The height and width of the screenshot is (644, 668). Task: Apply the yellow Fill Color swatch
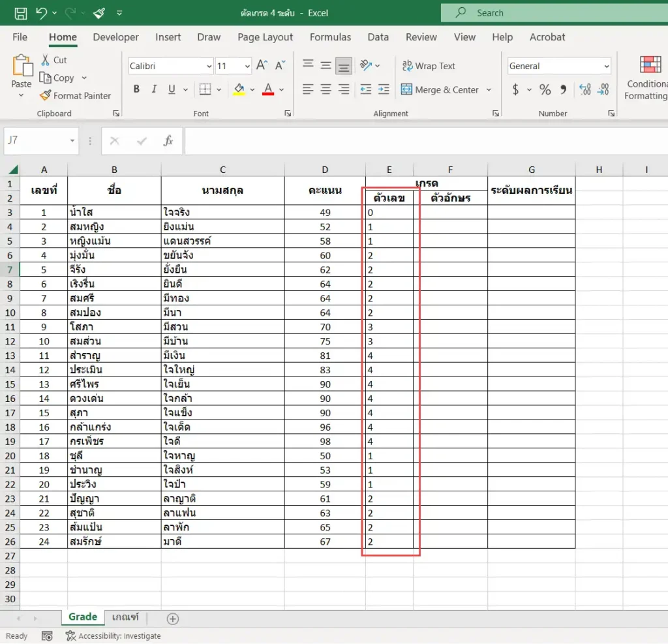(239, 89)
